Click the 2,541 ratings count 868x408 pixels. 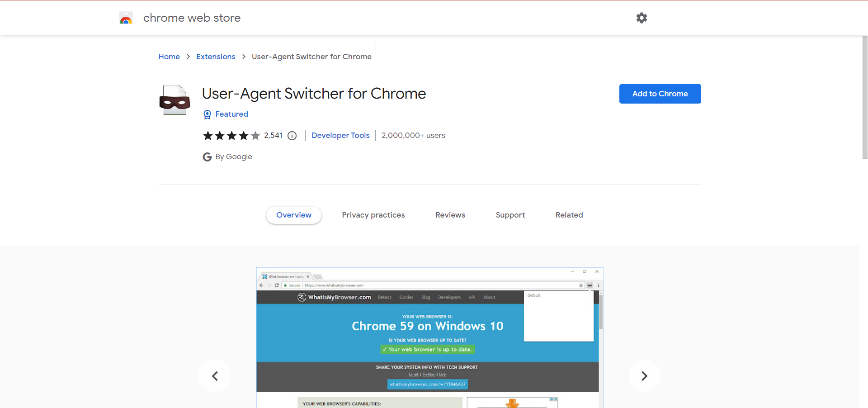[273, 135]
